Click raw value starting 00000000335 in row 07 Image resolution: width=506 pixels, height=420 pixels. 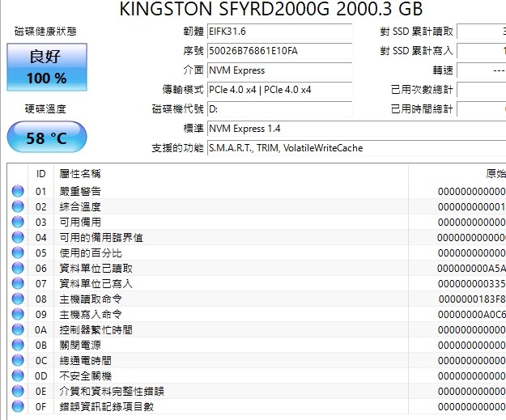pyautogui.click(x=471, y=284)
